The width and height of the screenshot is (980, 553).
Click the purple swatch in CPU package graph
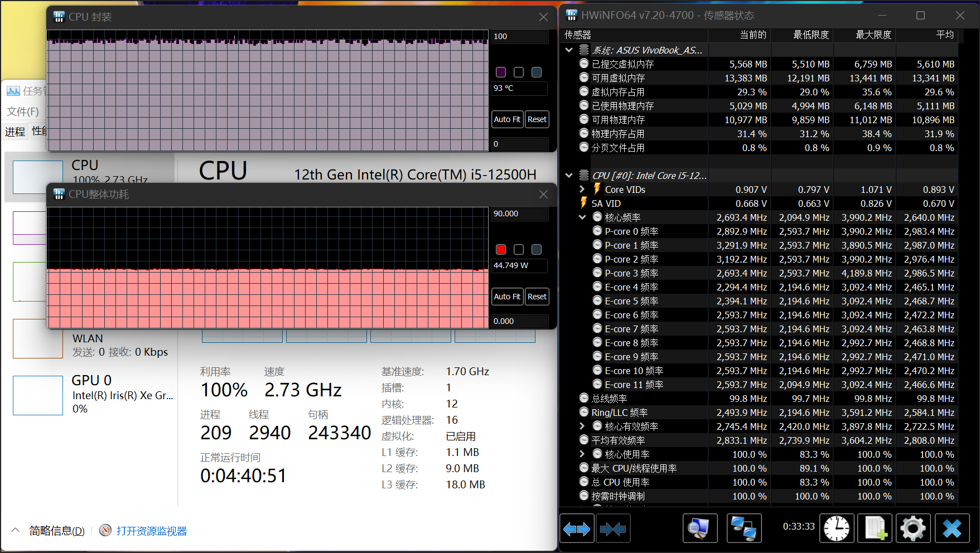(x=501, y=72)
